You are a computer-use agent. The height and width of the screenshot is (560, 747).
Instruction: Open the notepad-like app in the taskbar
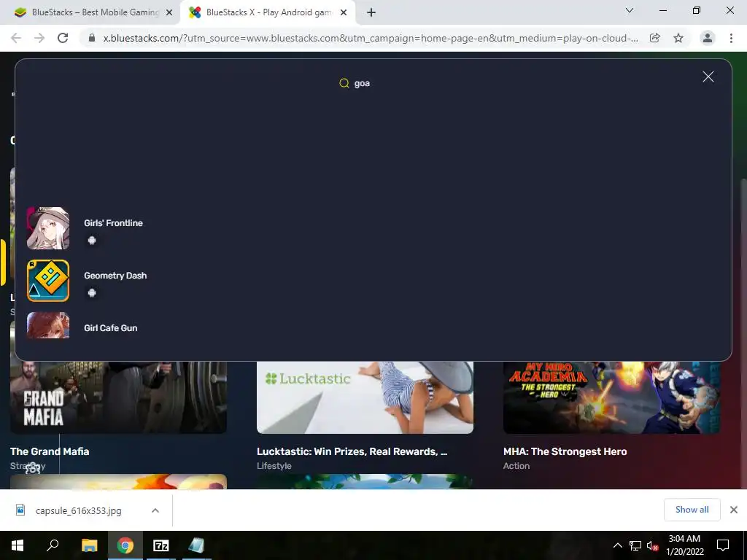pos(196,545)
